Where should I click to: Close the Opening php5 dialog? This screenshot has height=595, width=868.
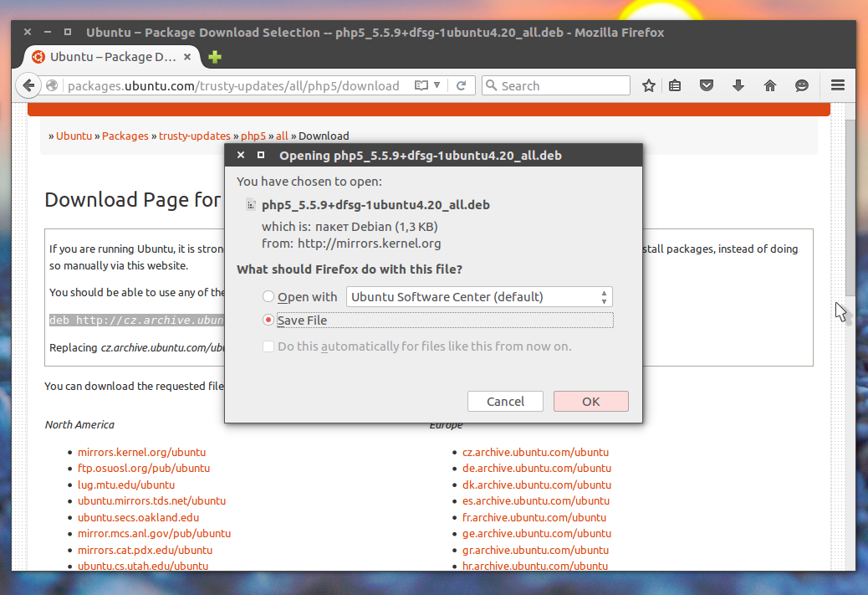pos(241,155)
